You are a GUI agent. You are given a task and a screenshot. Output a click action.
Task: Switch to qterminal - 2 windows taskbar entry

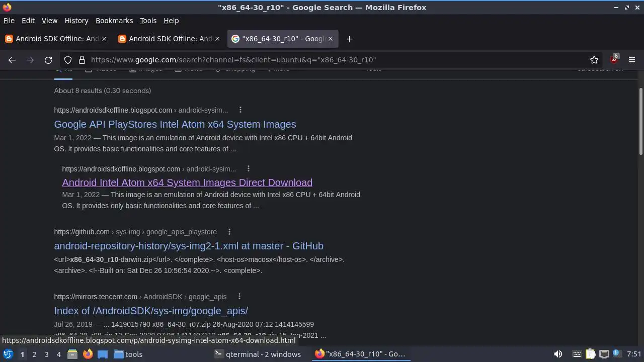(257, 354)
